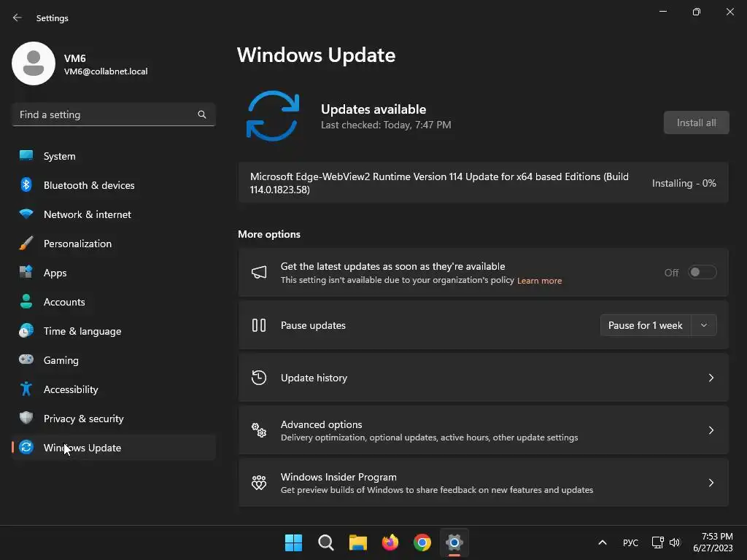This screenshot has height=560, width=747.
Task: Click the Advanced options gears icon
Action: click(x=259, y=430)
